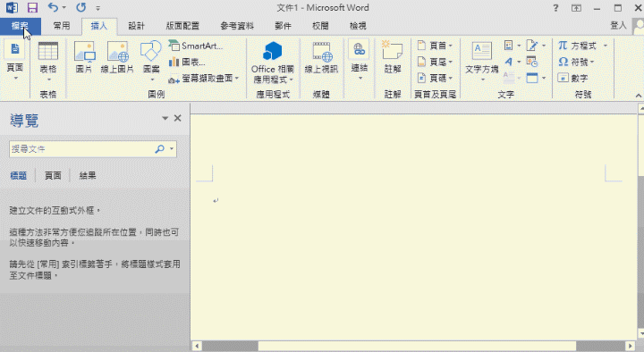Screen dimensions: 644x352
Task: Switch to the 常用 tab
Action: point(62,26)
